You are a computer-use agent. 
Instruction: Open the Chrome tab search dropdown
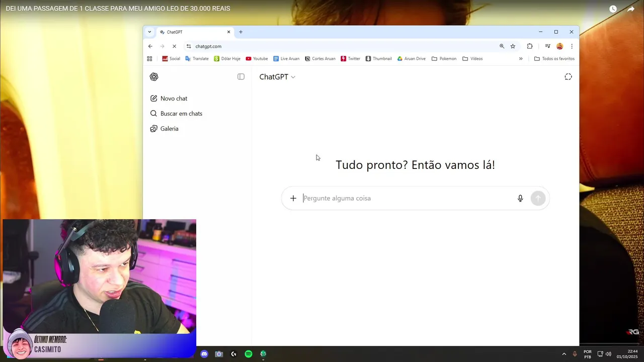149,32
